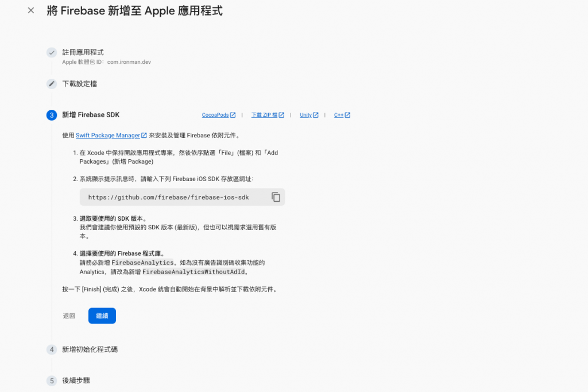Click the page title 將 Firebase 新增至 Apple 應用程式
The height and width of the screenshot is (392, 588).
tap(134, 10)
